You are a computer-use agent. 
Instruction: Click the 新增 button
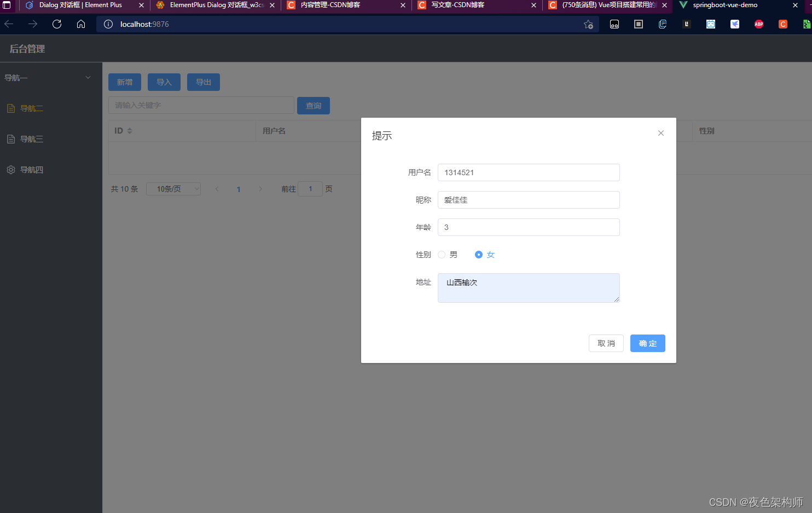point(125,82)
